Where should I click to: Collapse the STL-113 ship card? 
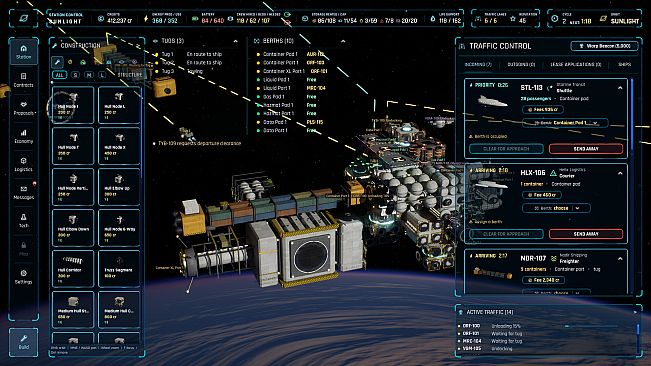tap(620, 88)
